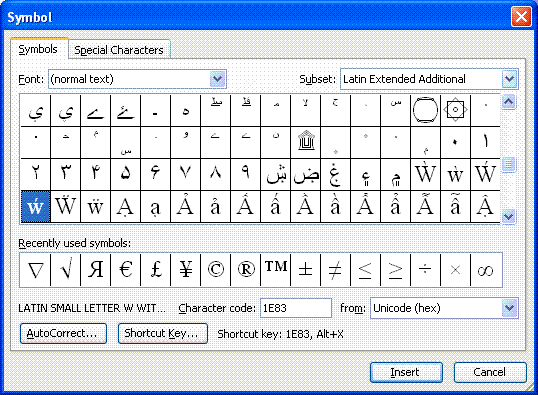Select capital A with hook above
Image resolution: width=538 pixels, height=395 pixels.
186,207
